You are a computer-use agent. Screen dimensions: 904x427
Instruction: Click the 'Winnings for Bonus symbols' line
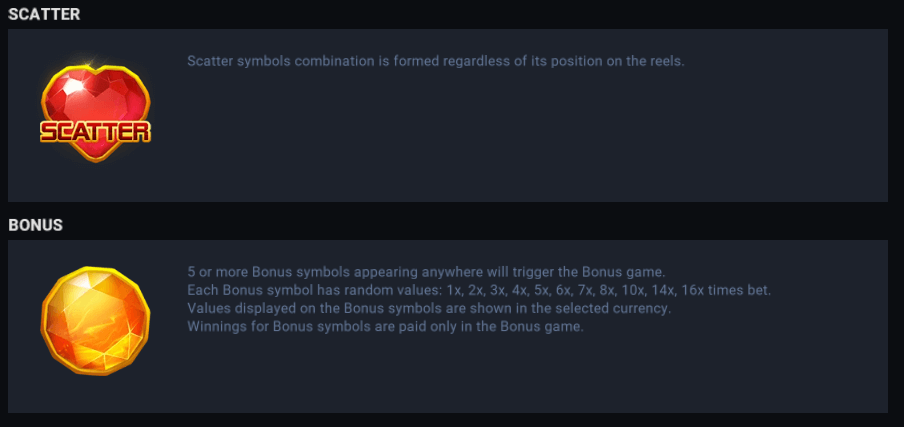point(385,326)
